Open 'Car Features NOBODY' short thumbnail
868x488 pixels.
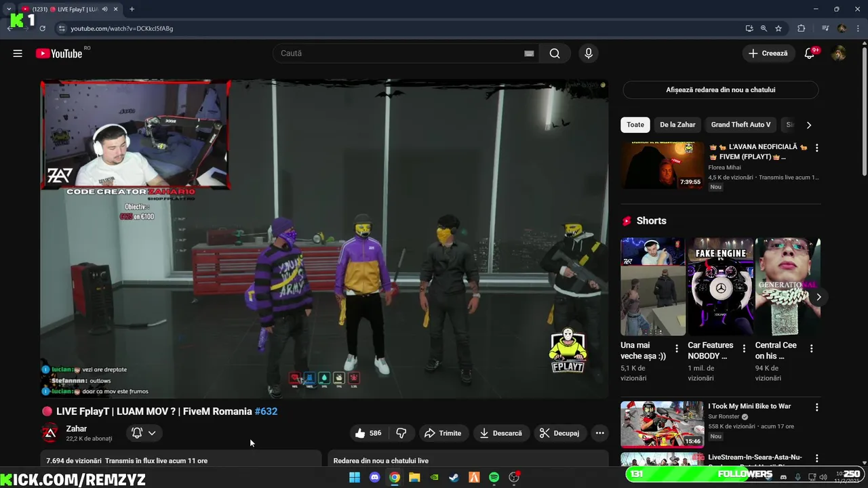coord(720,286)
